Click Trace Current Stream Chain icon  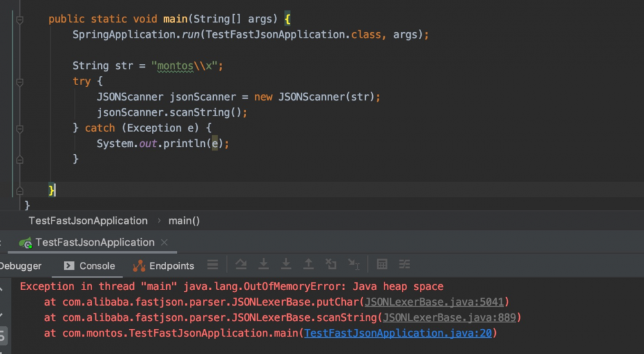pyautogui.click(x=404, y=264)
